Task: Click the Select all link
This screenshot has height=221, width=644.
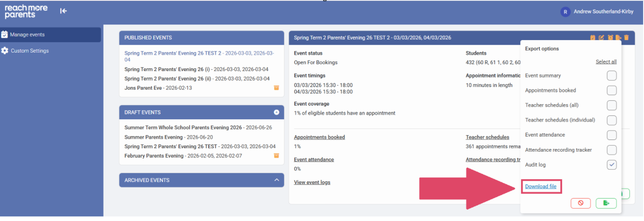Action: point(606,62)
